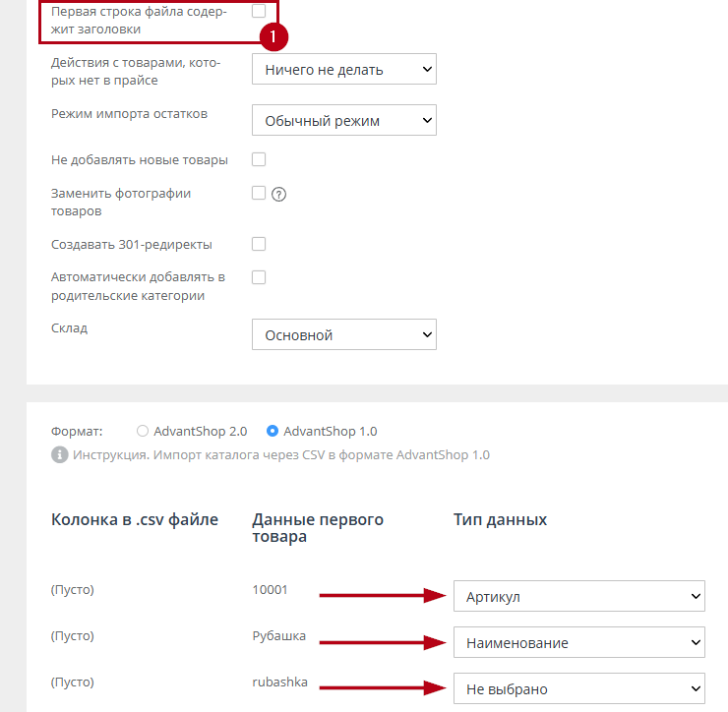Open the 'Ничего не делать' dropdown

tap(343, 70)
